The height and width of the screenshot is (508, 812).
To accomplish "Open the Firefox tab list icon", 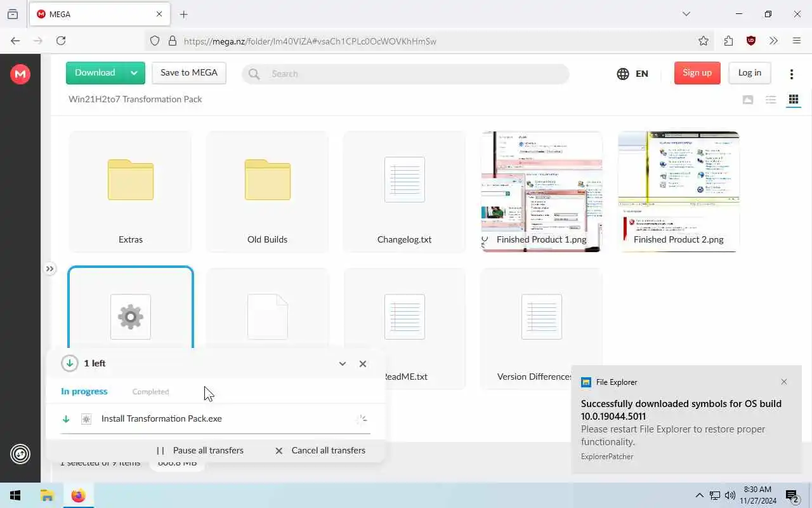I will (x=13, y=14).
